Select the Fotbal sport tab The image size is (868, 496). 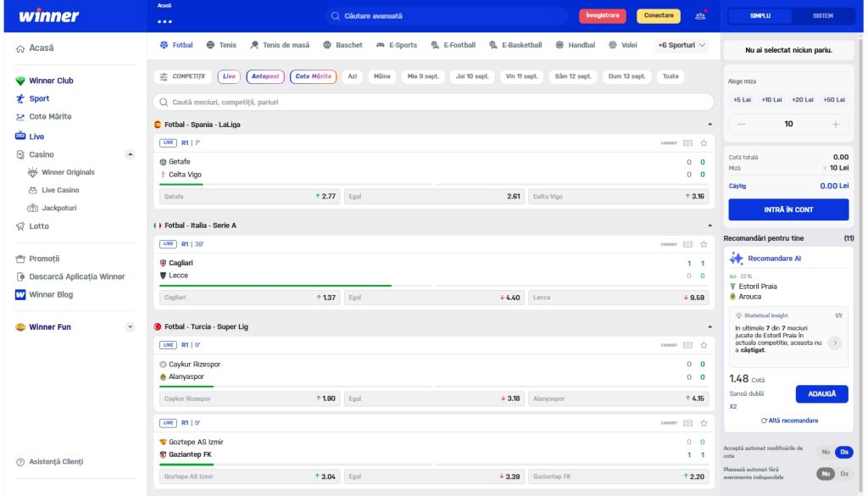(176, 46)
